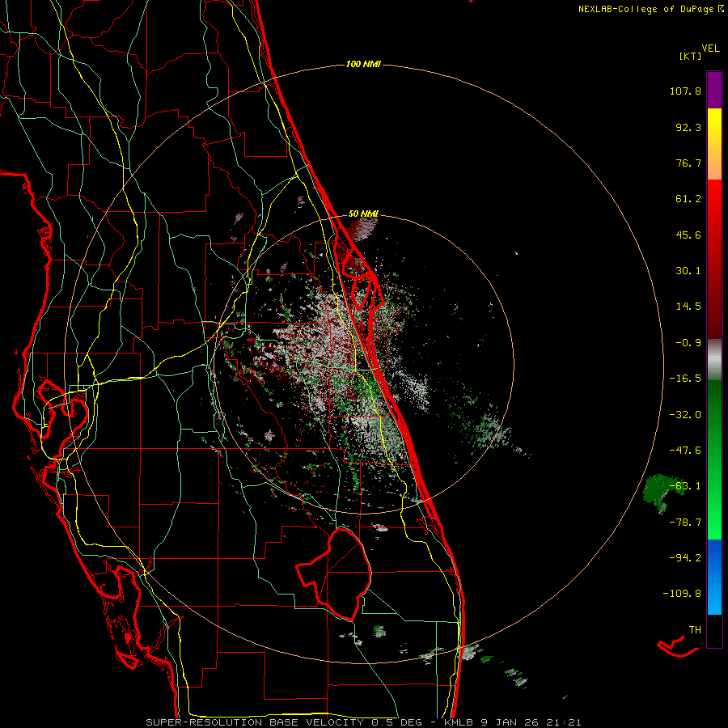
Task: Pick the purple segment of the velocity color bar
Action: pos(714,90)
